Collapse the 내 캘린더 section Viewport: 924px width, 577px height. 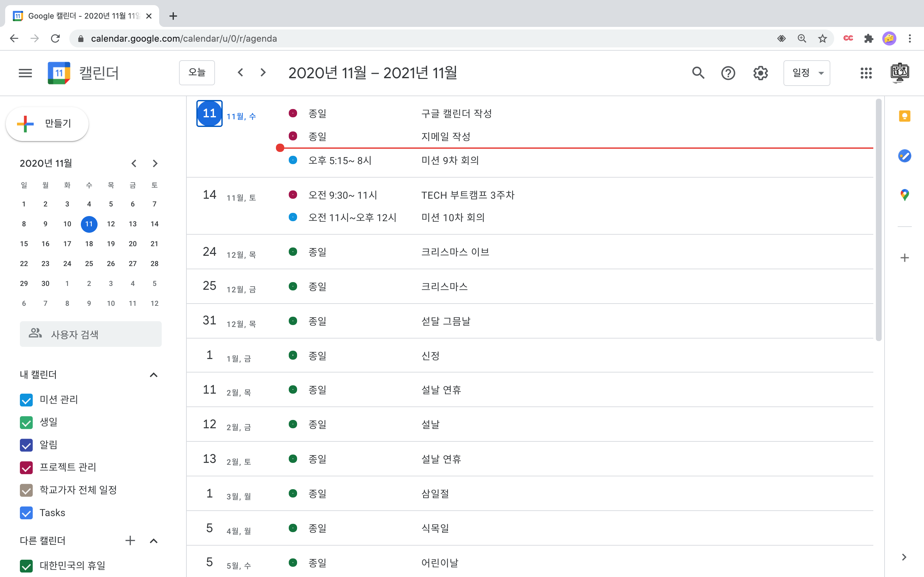point(153,375)
